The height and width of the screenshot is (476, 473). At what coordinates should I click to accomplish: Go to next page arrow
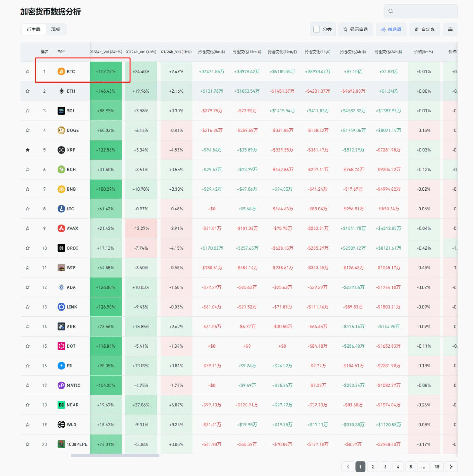click(x=451, y=467)
